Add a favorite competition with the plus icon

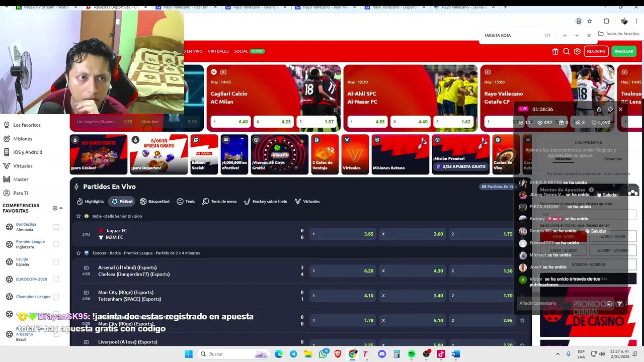tap(55, 208)
